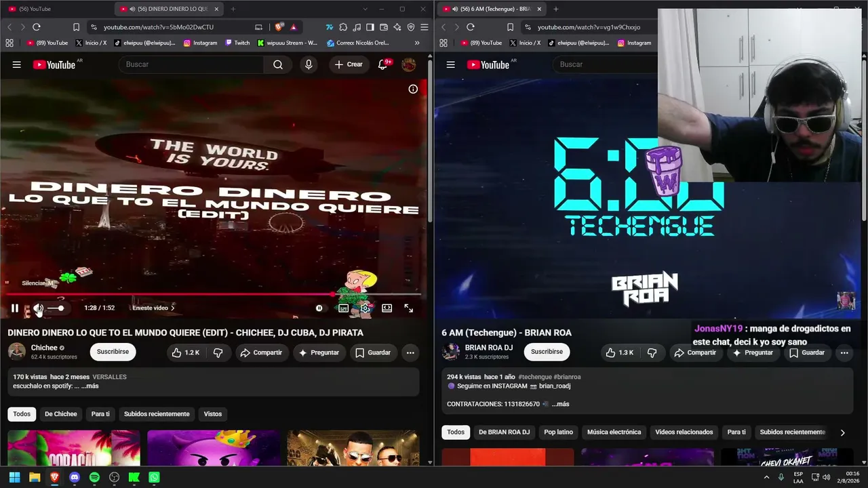Open Brave Rewards triangle icon
This screenshot has height=488, width=868.
pyautogui.click(x=294, y=27)
